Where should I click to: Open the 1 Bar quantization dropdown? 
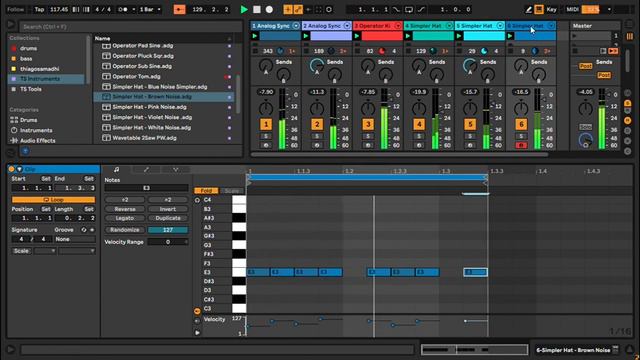150,9
